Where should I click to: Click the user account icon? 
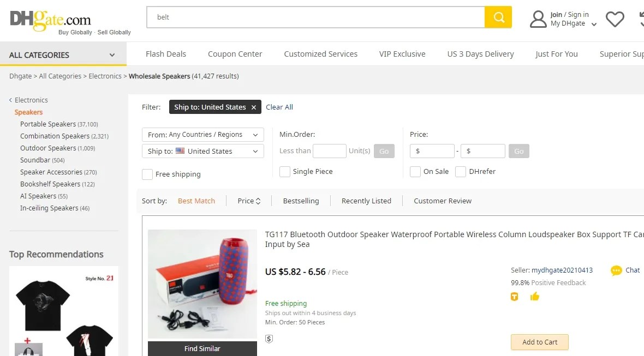click(538, 19)
